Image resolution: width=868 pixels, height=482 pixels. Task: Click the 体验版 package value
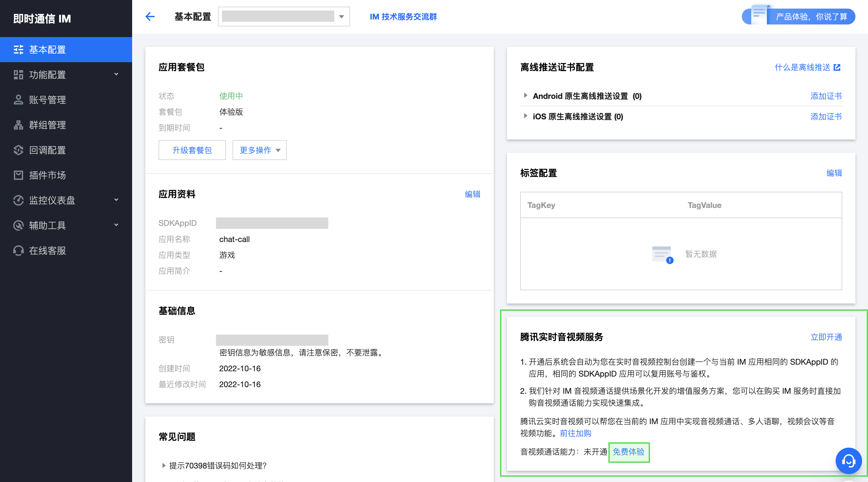point(231,112)
